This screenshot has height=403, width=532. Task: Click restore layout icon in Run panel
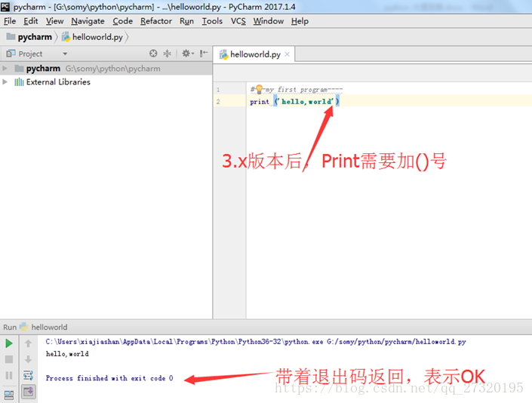coord(9,395)
